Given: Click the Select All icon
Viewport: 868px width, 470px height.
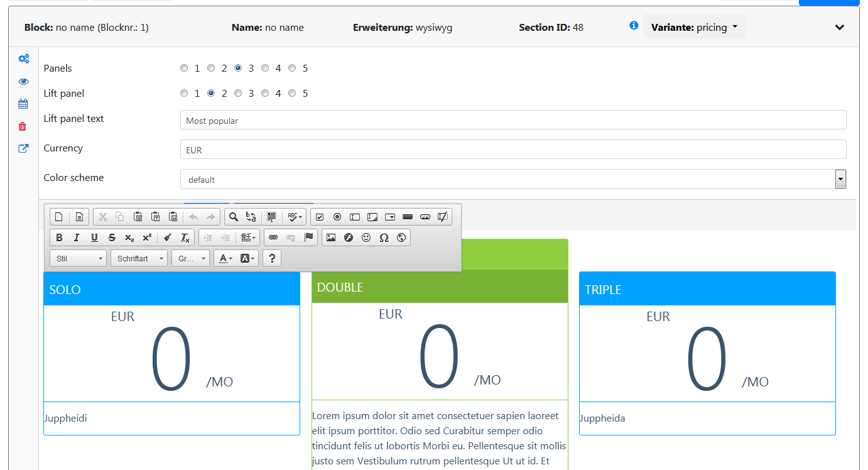Looking at the screenshot, I should [271, 217].
